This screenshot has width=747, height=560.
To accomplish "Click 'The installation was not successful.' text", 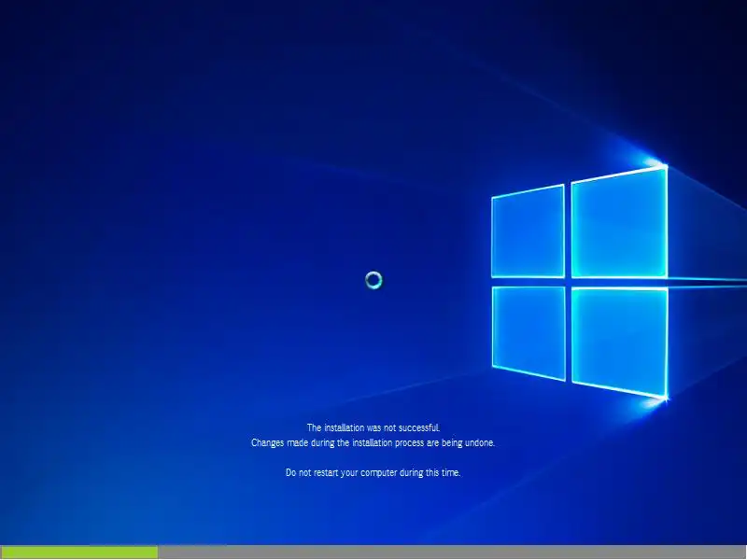I will [373, 427].
